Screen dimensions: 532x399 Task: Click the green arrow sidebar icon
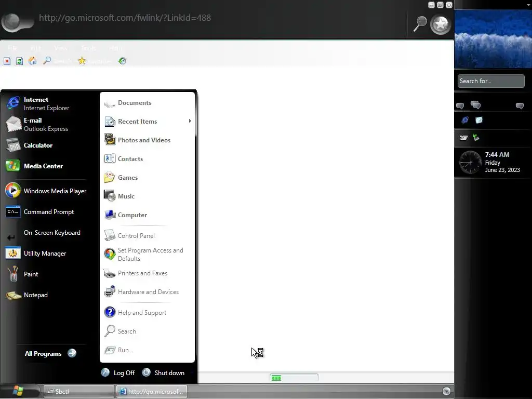click(476, 137)
